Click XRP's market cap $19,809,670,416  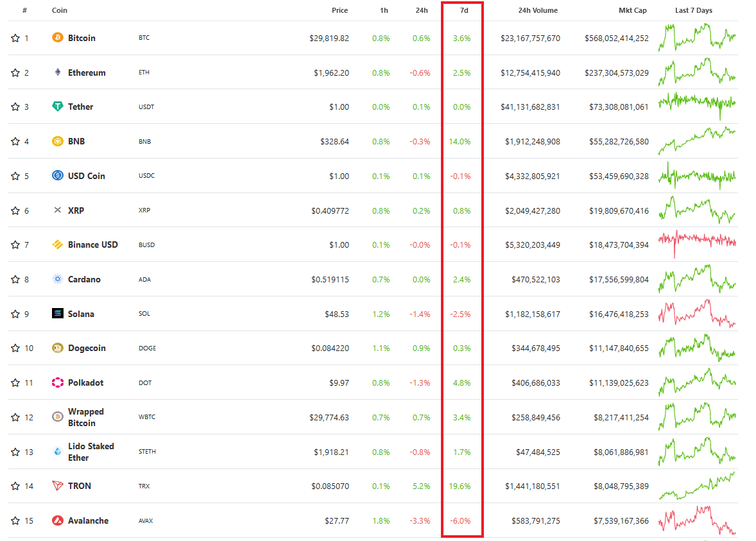click(x=619, y=210)
